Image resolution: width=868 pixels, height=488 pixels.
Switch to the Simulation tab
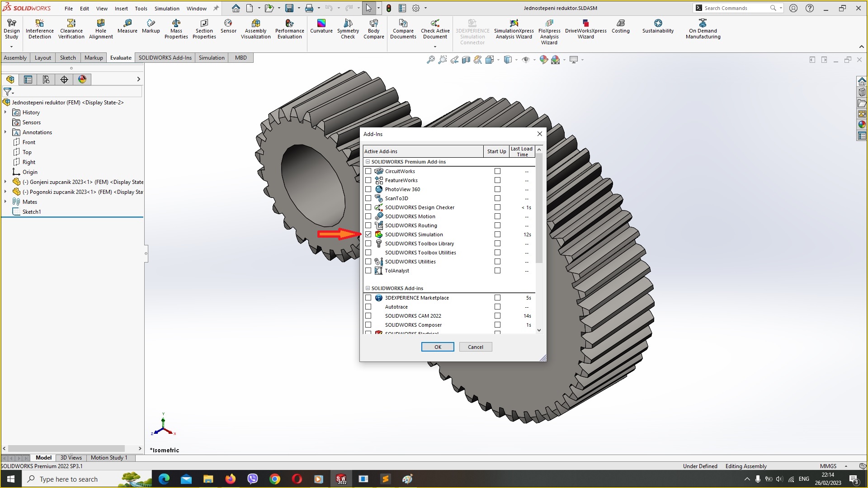click(x=212, y=57)
